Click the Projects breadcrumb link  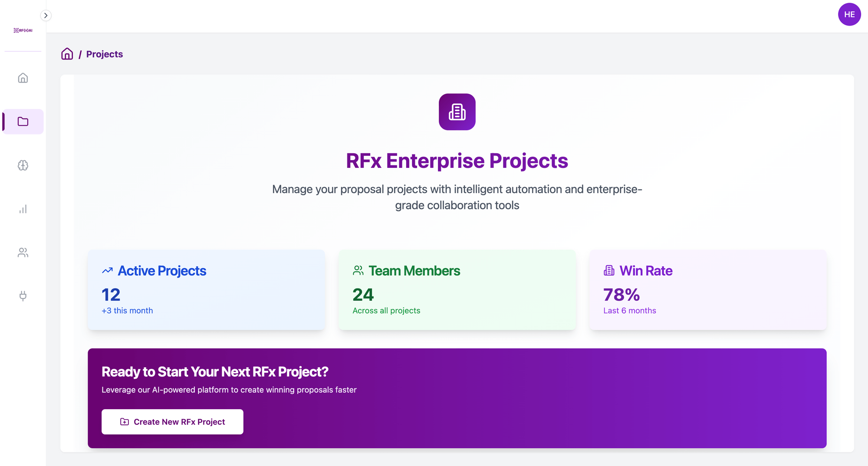point(104,54)
